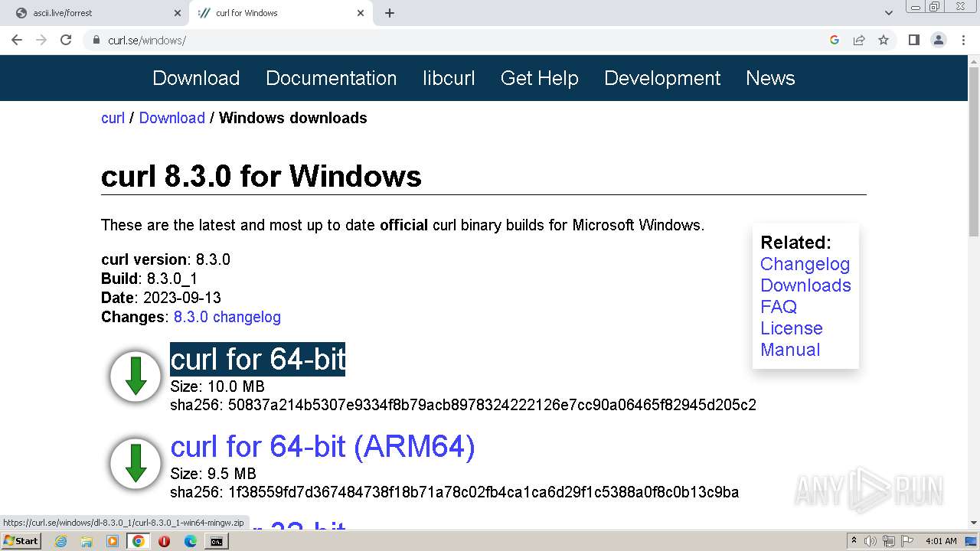The height and width of the screenshot is (551, 980).
Task: Expand the tab search chevron
Action: coord(888,13)
